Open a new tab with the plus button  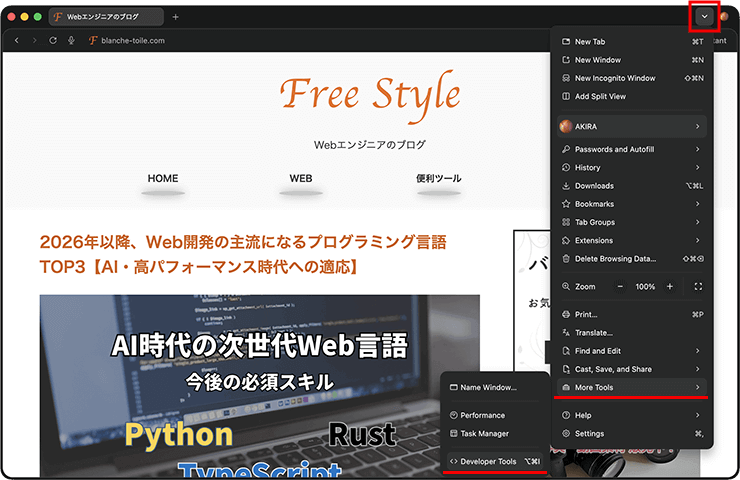coord(176,17)
